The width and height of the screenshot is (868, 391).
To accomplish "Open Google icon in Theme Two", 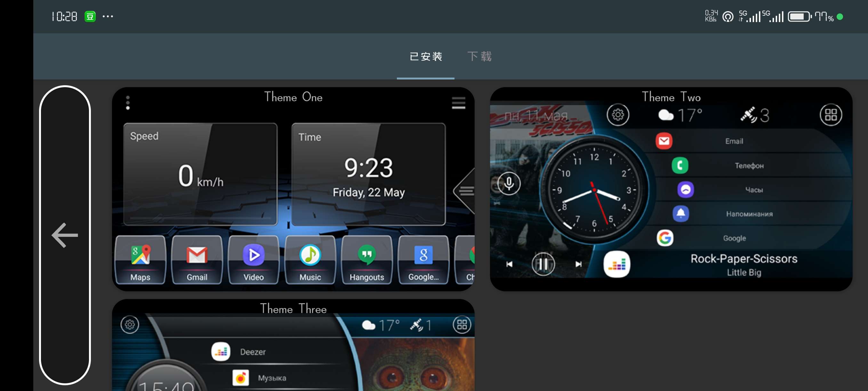I will (x=664, y=237).
